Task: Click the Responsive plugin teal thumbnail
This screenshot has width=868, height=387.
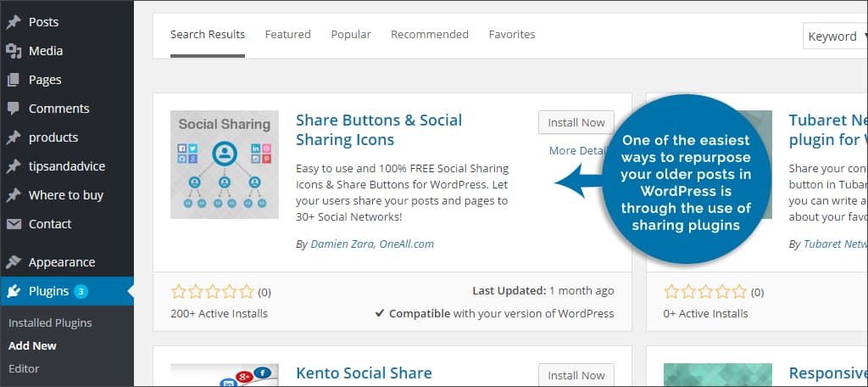Action: (718, 375)
